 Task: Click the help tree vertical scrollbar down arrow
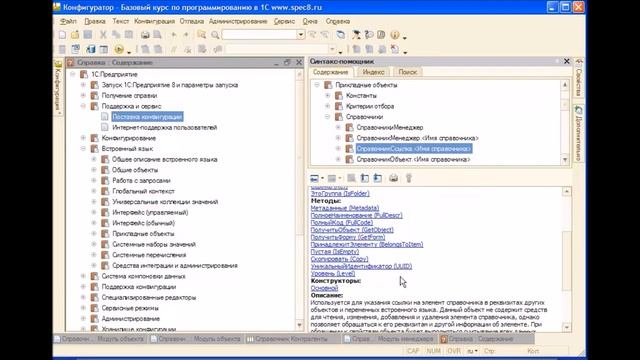click(x=300, y=325)
